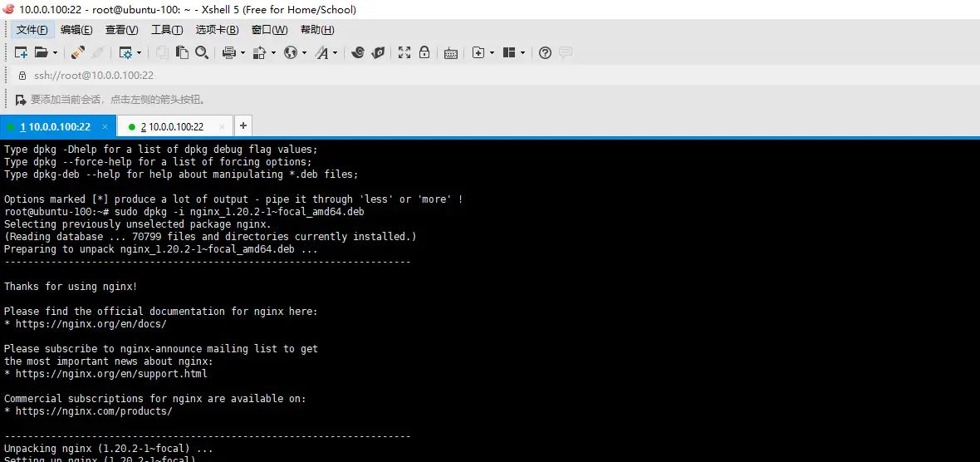Expand the New tab group dropdown arrow
The height and width of the screenshot is (462, 980).
(492, 53)
